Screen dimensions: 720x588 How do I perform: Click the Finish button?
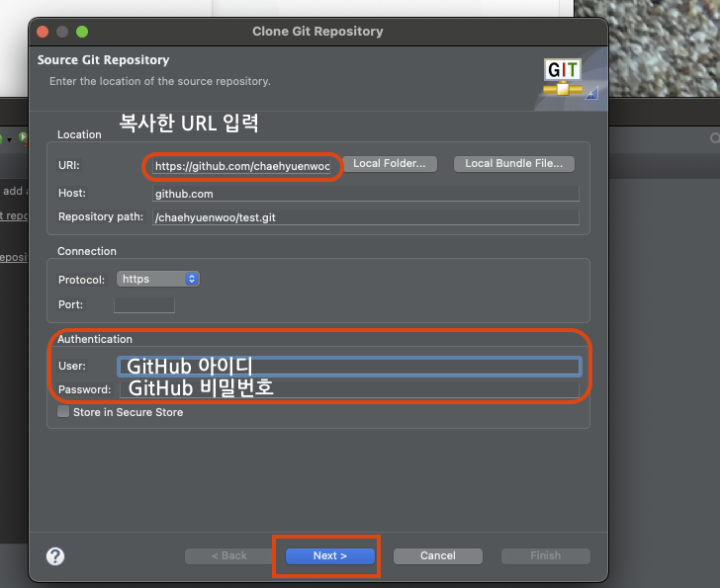click(546, 556)
